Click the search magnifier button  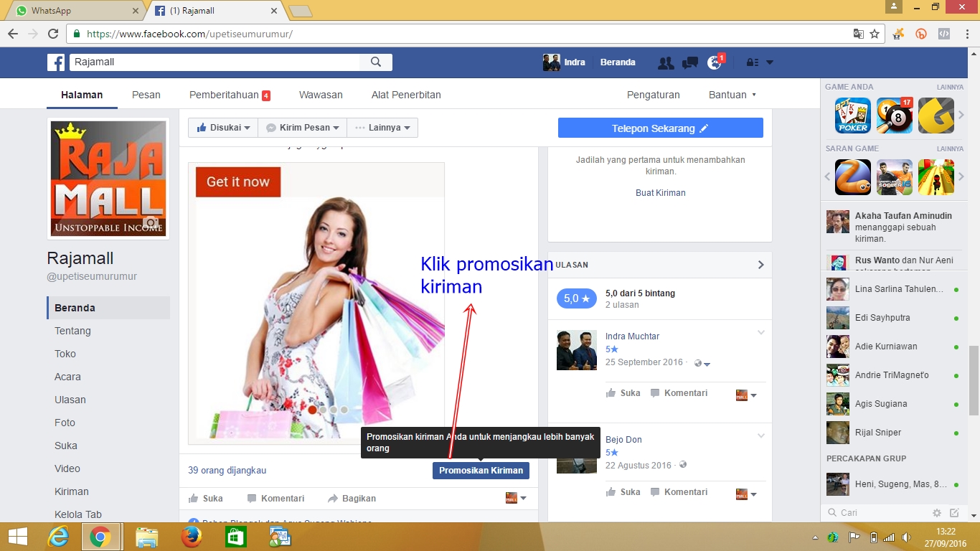click(x=376, y=62)
